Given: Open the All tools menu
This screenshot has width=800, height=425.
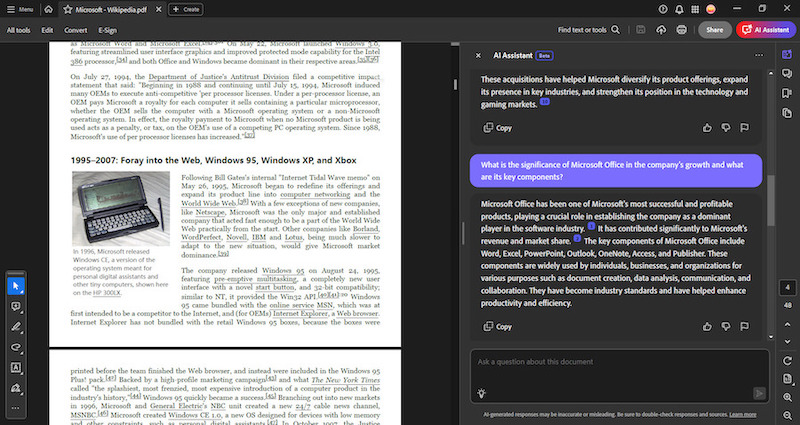Looking at the screenshot, I should coord(18,30).
